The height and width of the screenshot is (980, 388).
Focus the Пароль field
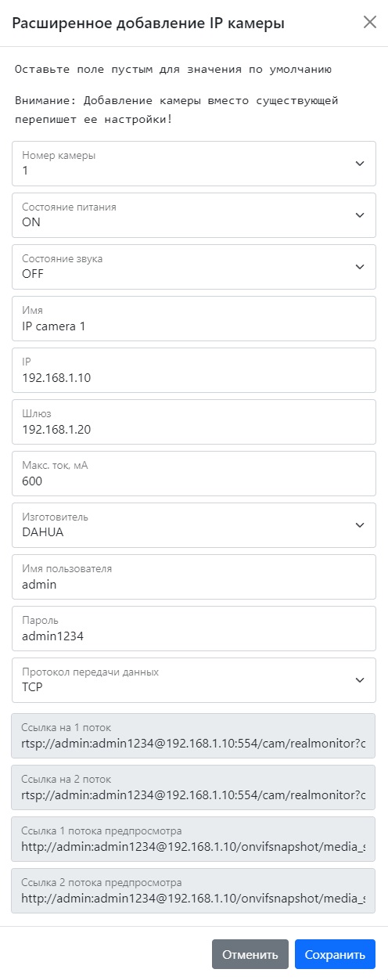coord(194,629)
